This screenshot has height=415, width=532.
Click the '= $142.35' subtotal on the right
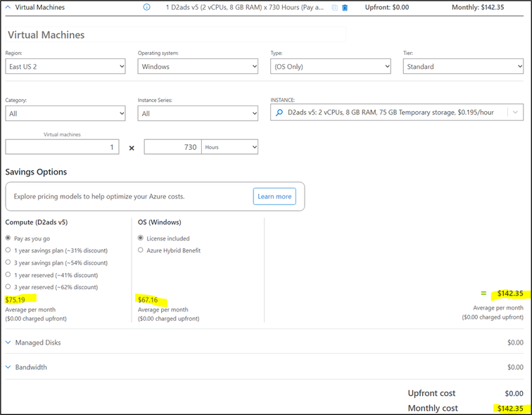coord(502,293)
